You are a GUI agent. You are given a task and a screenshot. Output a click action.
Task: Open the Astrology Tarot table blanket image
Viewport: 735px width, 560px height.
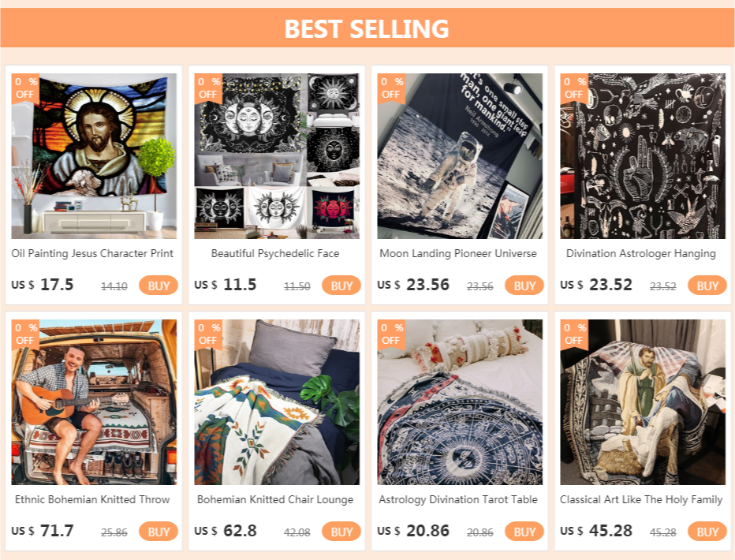460,402
